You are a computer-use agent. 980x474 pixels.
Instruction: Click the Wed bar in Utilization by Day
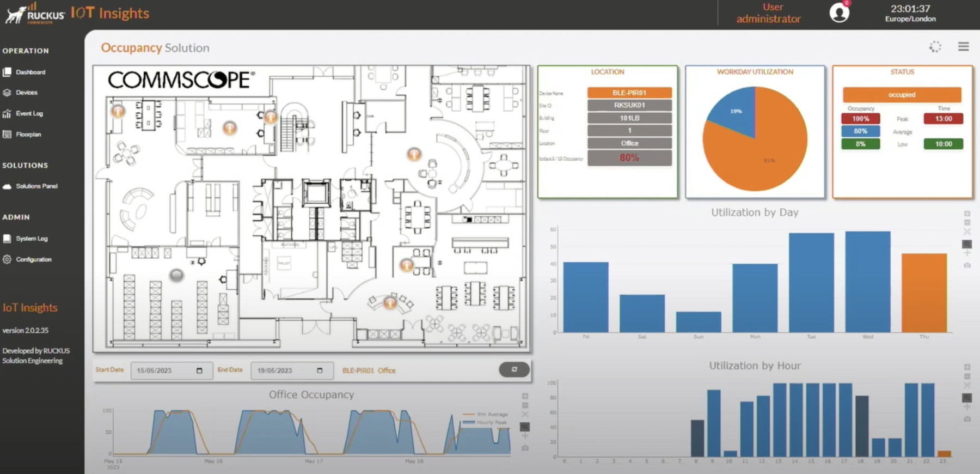point(868,282)
